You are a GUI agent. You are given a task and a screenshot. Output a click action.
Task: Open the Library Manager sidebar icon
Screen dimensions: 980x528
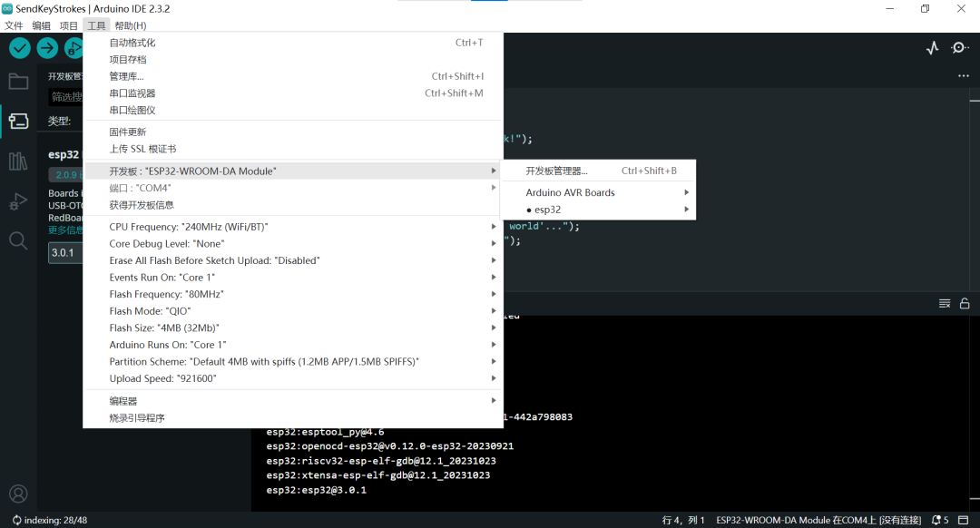(x=18, y=161)
